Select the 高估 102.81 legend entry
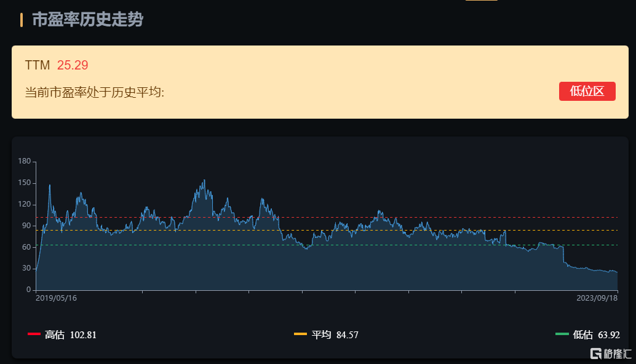This screenshot has width=636, height=364. 62,335
